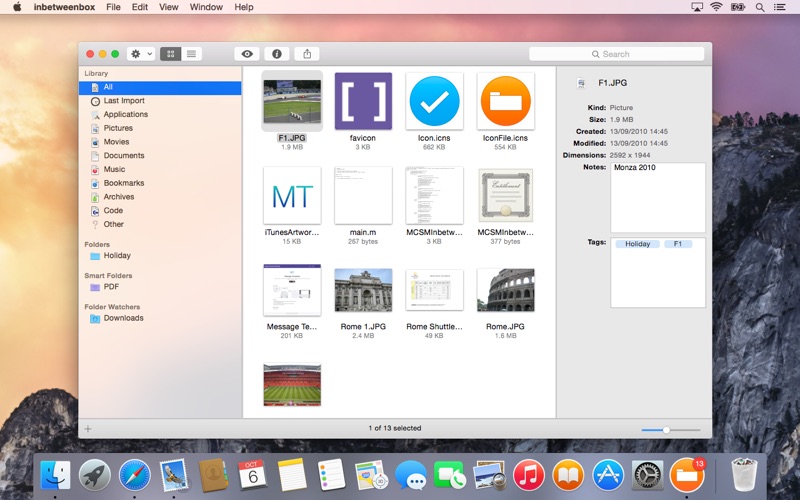Click the F1 tag token
The width and height of the screenshot is (800, 500).
tap(677, 244)
